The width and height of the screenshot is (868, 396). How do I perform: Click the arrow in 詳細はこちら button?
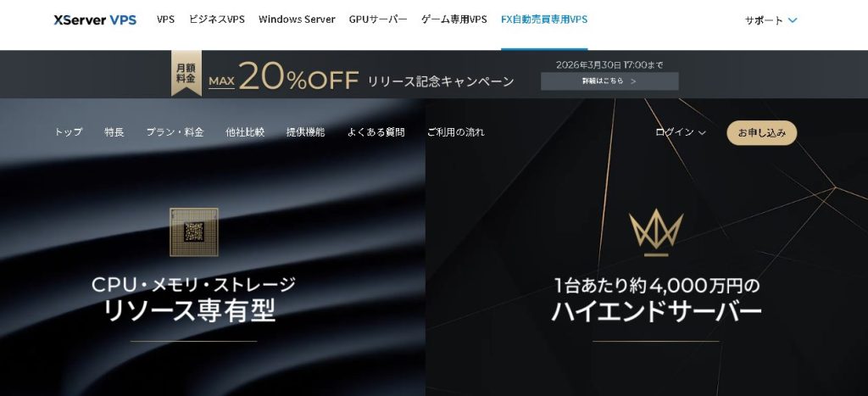pyautogui.click(x=633, y=81)
